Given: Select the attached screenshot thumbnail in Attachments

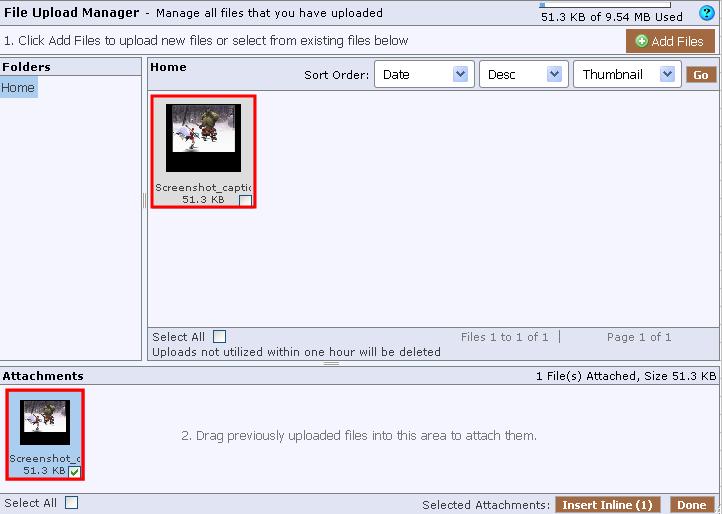Looking at the screenshot, I should pyautogui.click(x=45, y=422).
